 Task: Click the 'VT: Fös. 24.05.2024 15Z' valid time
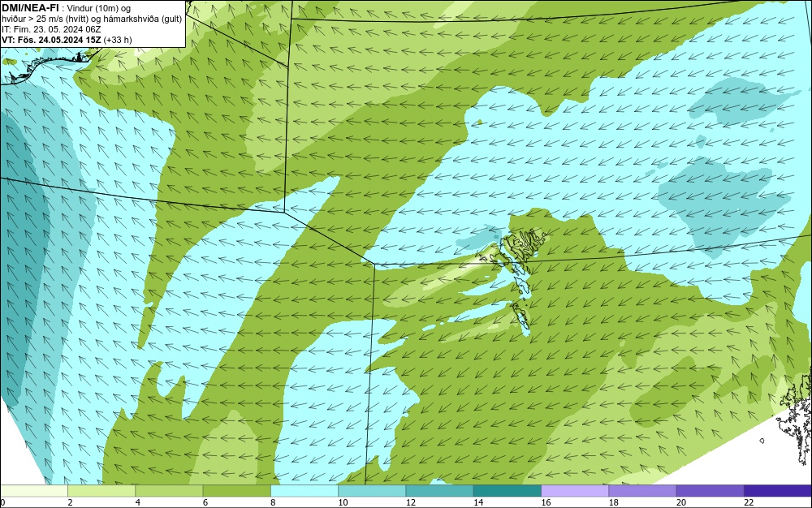[51, 40]
